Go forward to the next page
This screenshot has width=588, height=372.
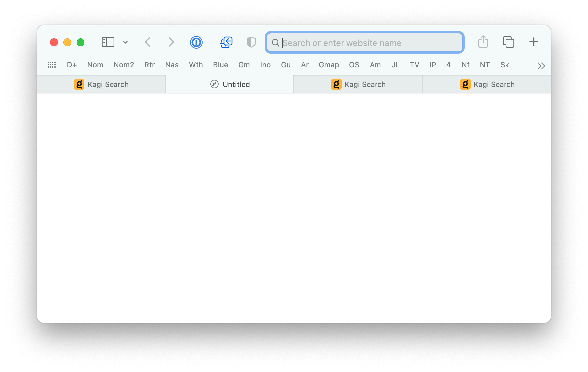tap(171, 42)
